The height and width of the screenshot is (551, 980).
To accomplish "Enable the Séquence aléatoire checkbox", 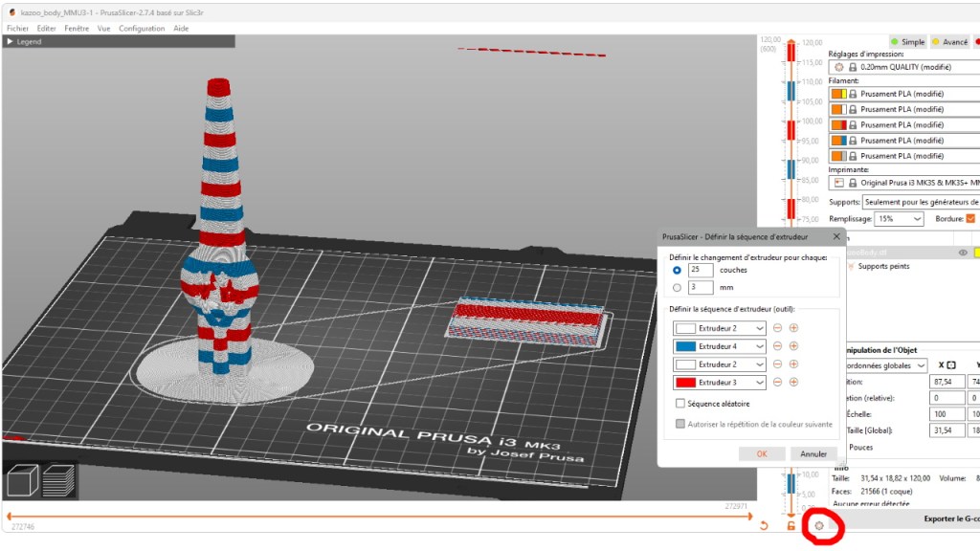I will [680, 404].
